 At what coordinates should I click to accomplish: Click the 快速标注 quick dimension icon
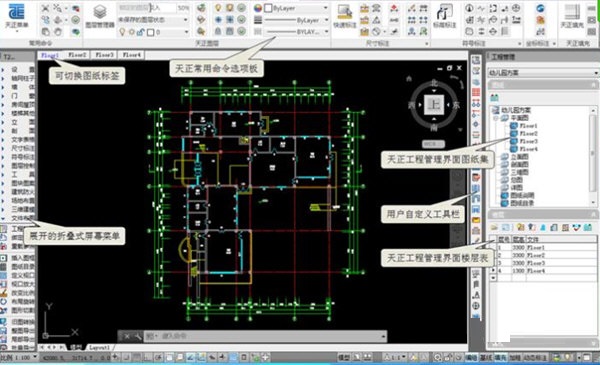344,12
